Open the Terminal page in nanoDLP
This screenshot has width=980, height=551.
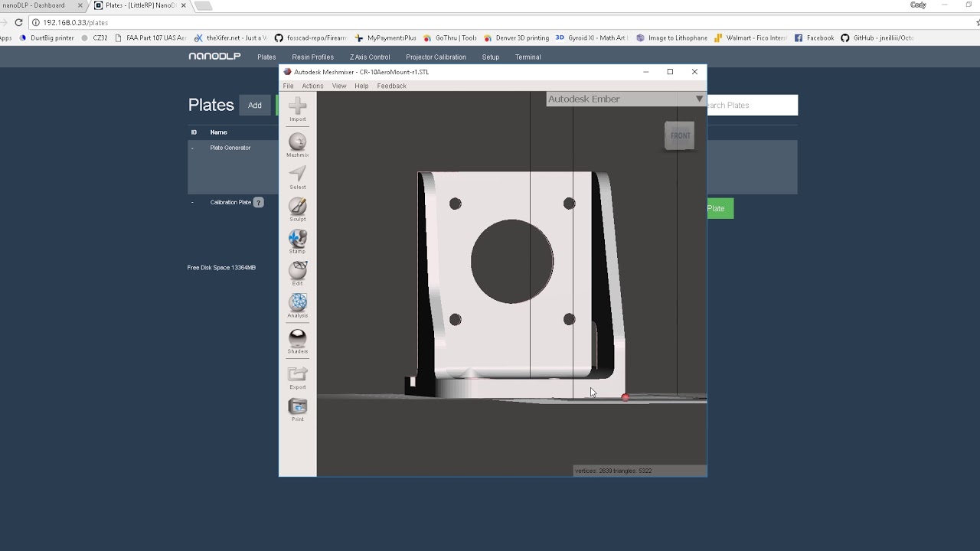pos(528,57)
